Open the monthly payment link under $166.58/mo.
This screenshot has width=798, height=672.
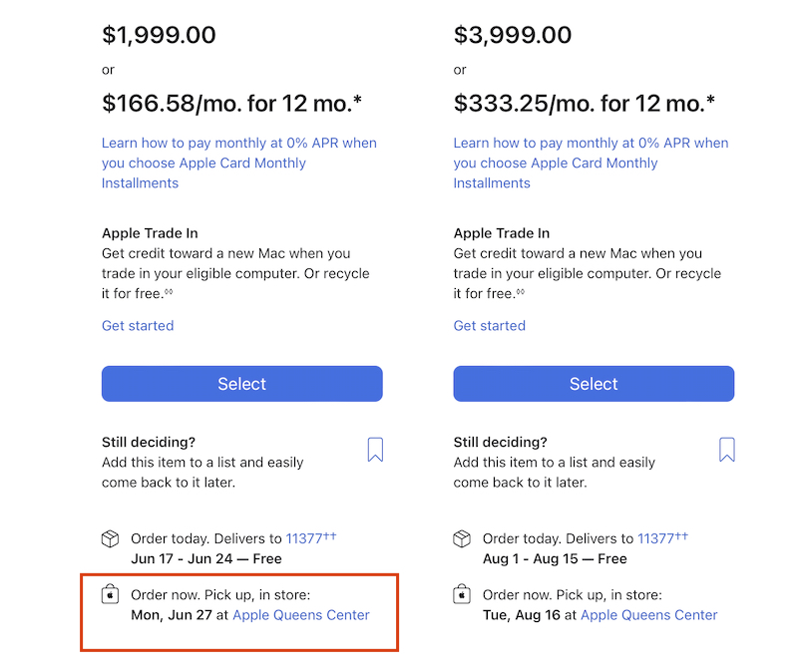point(239,163)
